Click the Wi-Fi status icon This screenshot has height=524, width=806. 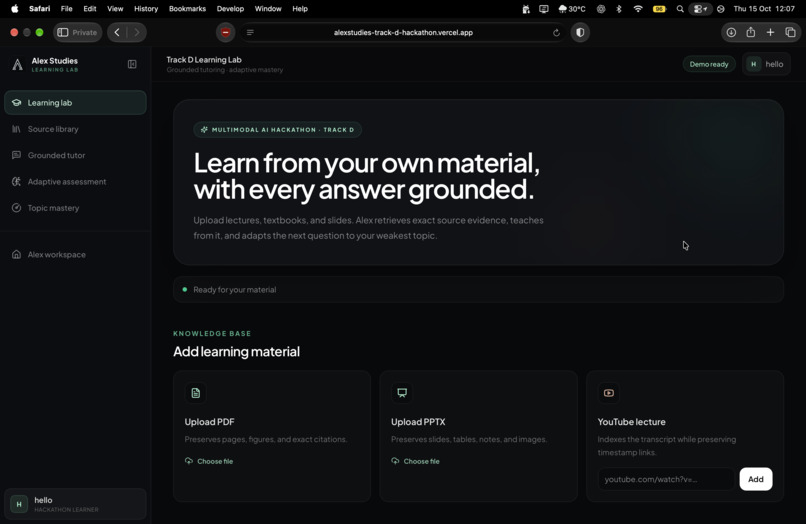638,9
